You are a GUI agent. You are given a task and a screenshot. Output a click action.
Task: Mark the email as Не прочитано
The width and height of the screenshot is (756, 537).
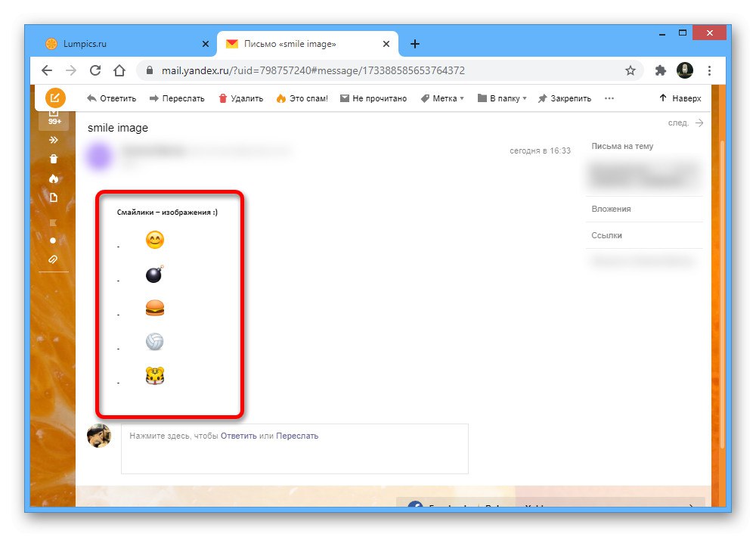(x=373, y=98)
